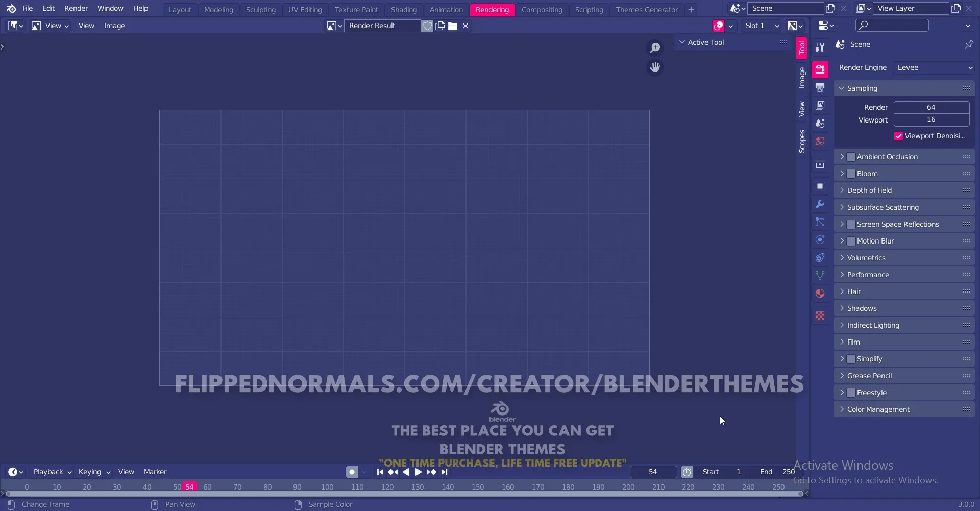Open the Tool properties tab icon
The image size is (980, 511).
[820, 47]
